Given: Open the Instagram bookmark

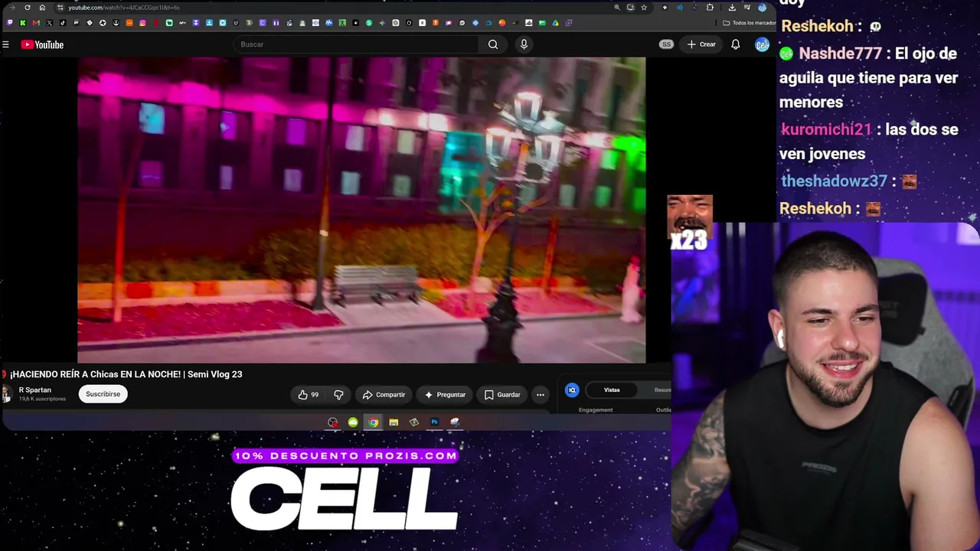Looking at the screenshot, I should point(142,23).
